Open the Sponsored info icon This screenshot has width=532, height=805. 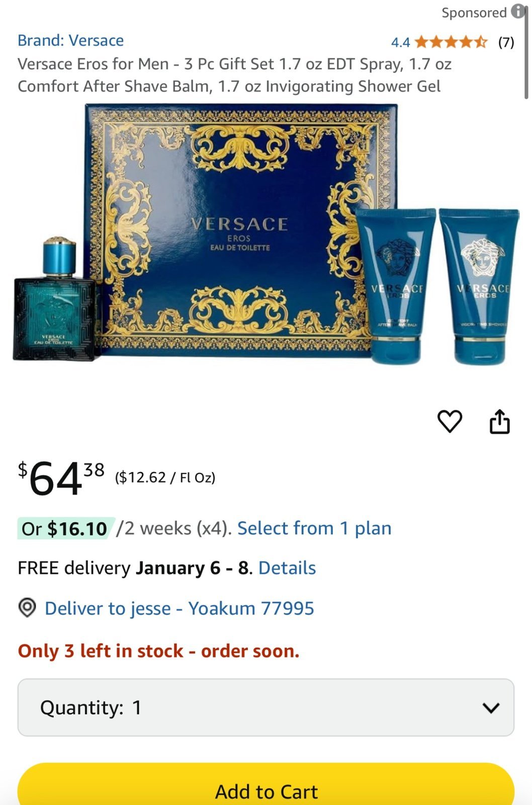(x=517, y=12)
